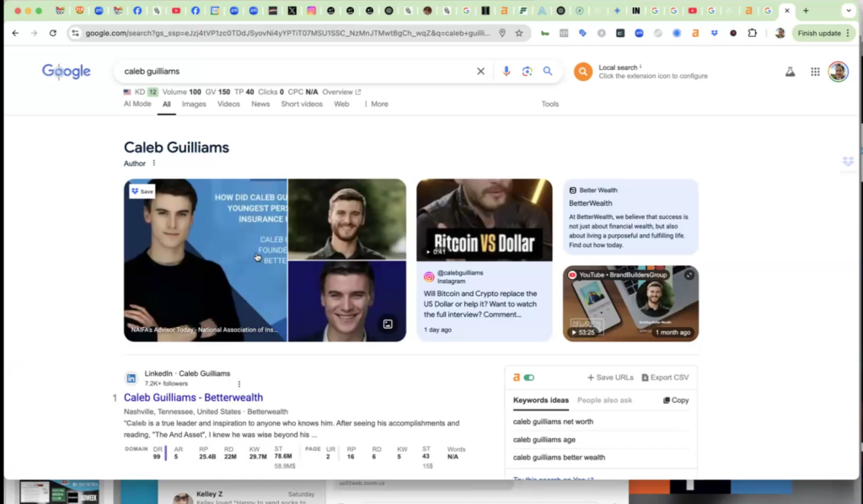This screenshot has width=863, height=504.
Task: Open the BetterWealth card
Action: coord(630,217)
